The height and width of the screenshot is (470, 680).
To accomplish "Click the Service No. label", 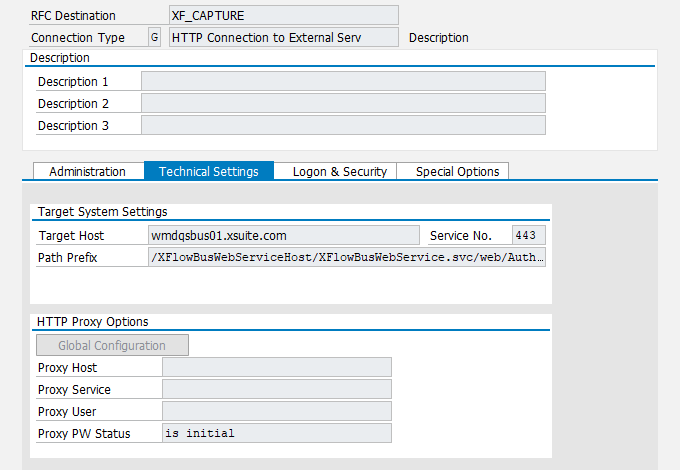I will 461,235.
